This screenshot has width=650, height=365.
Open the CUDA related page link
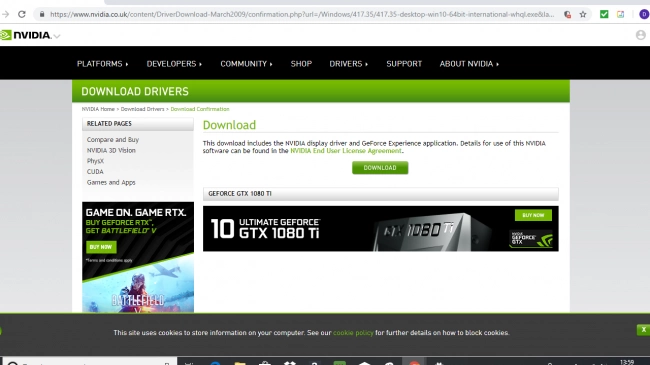coord(95,172)
